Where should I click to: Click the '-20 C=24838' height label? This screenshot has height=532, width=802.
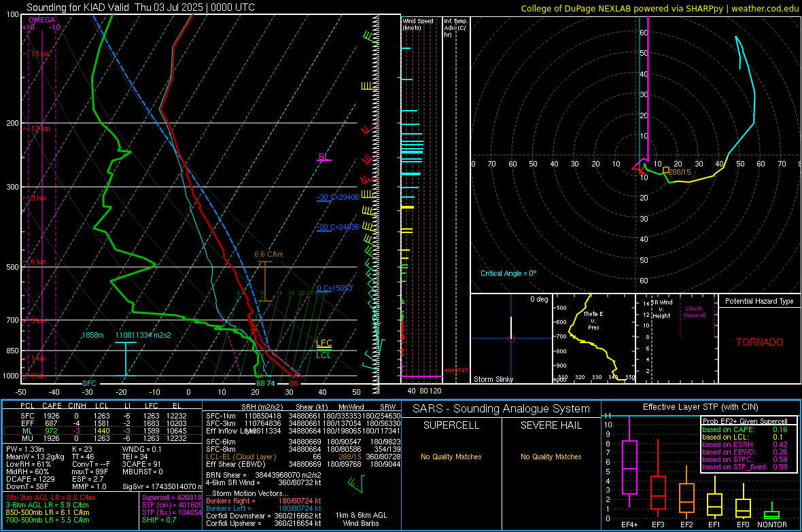tap(338, 227)
